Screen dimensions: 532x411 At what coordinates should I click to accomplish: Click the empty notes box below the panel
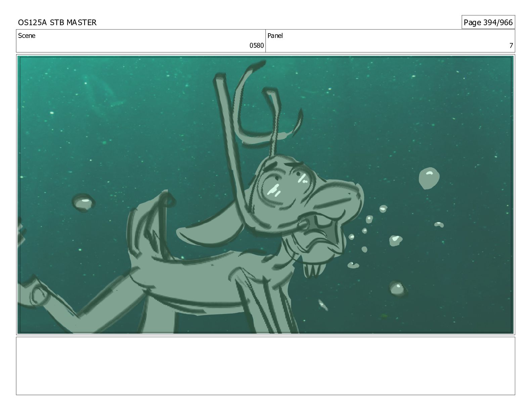pyautogui.click(x=265, y=366)
